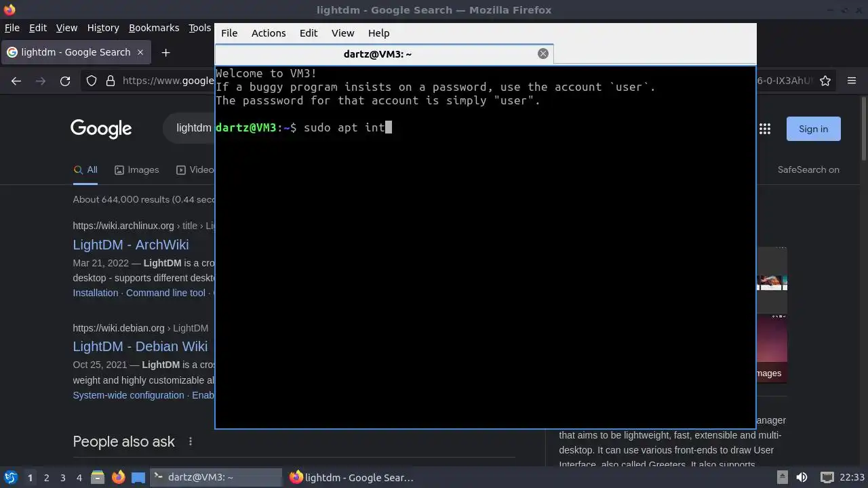Click SafeSearch on setting
The width and height of the screenshot is (868, 488).
tap(808, 170)
